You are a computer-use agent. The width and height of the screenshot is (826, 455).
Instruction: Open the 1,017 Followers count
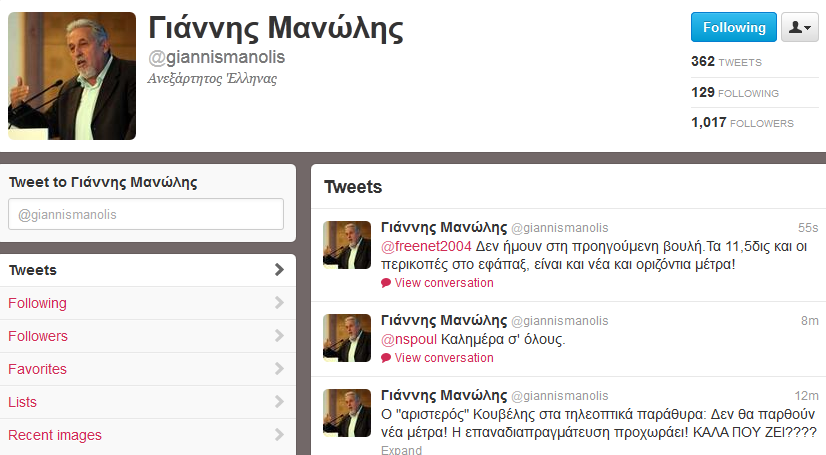pos(742,123)
